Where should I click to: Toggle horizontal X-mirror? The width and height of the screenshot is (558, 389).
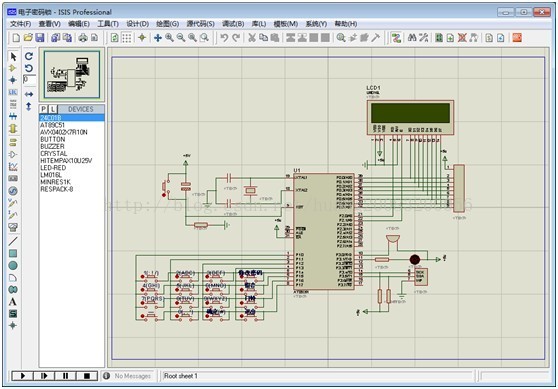(29, 94)
